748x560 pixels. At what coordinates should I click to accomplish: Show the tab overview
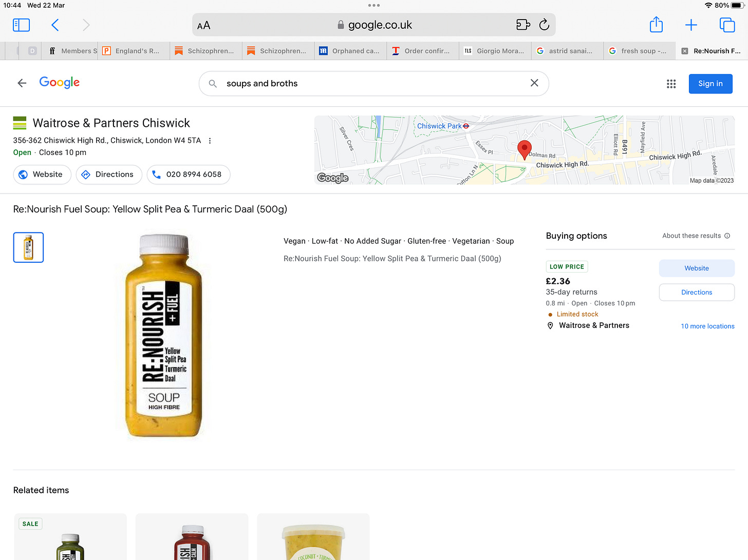[727, 25]
